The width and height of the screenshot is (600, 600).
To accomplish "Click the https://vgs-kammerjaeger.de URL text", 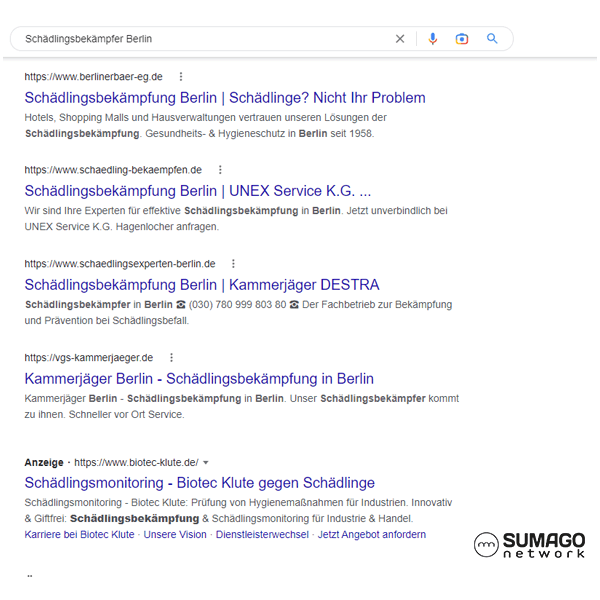I will click(89, 358).
